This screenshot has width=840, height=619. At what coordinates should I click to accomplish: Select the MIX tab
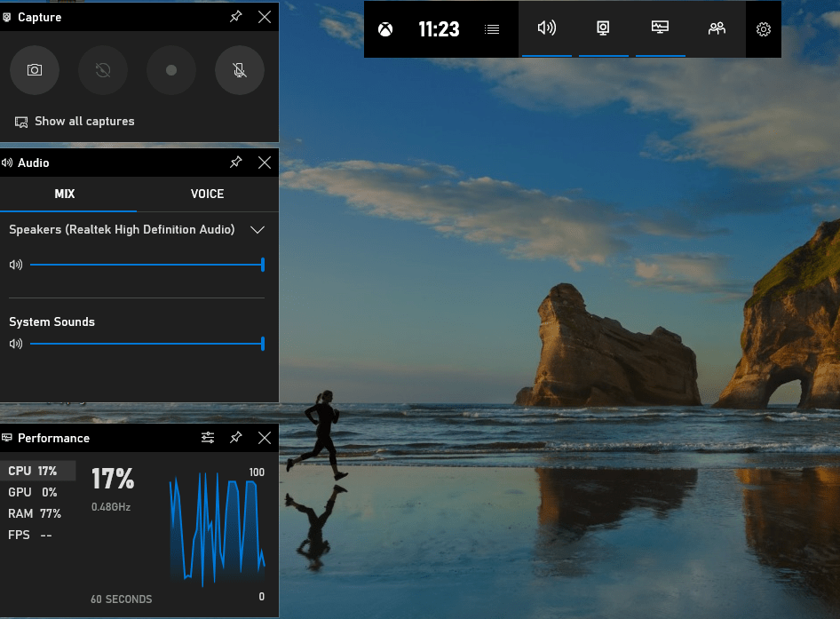coord(65,194)
